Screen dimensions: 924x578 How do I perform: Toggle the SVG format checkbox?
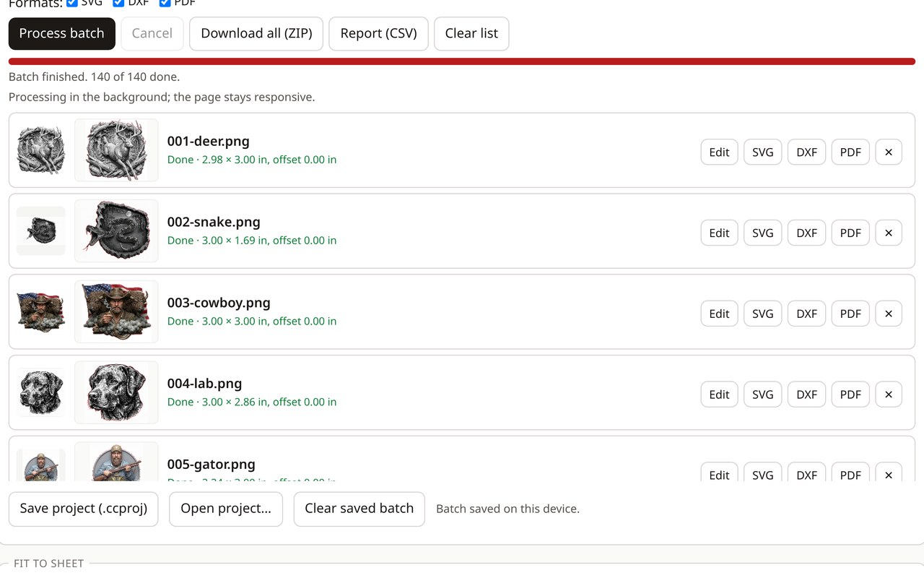point(72,3)
